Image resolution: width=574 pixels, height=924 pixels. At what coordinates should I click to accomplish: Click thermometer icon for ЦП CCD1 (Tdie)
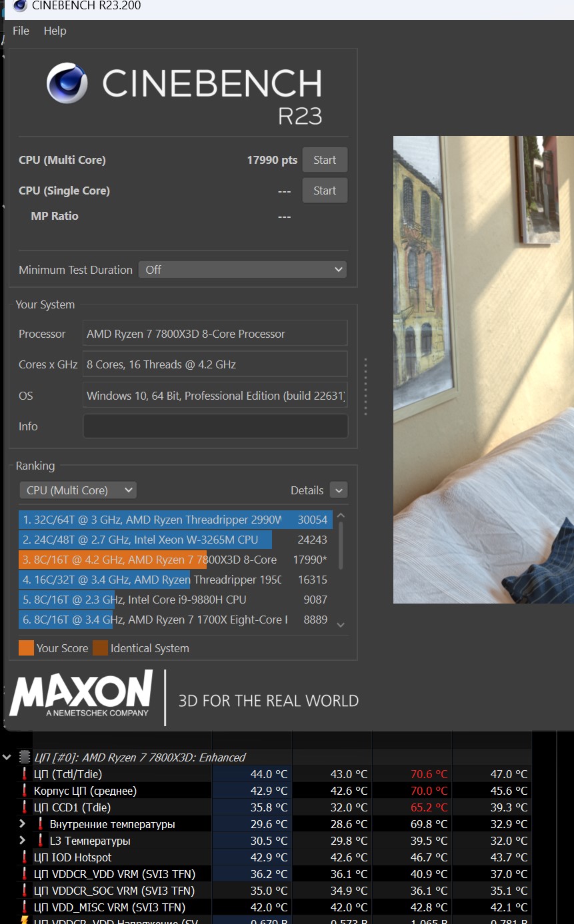tap(25, 807)
